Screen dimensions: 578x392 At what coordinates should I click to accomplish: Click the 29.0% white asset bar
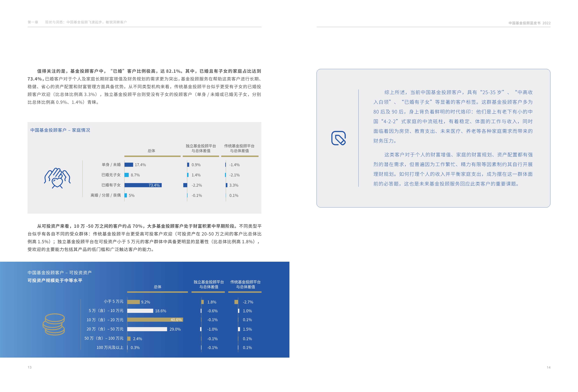point(147,329)
